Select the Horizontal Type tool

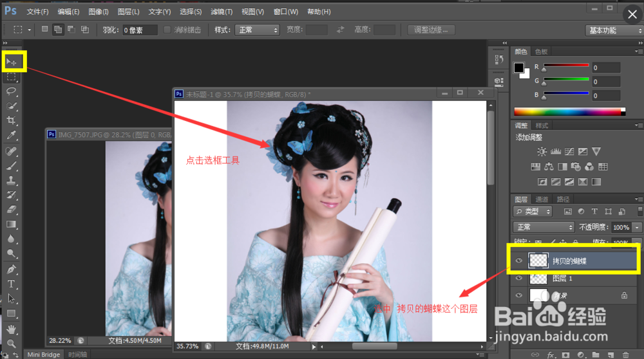tap(12, 284)
